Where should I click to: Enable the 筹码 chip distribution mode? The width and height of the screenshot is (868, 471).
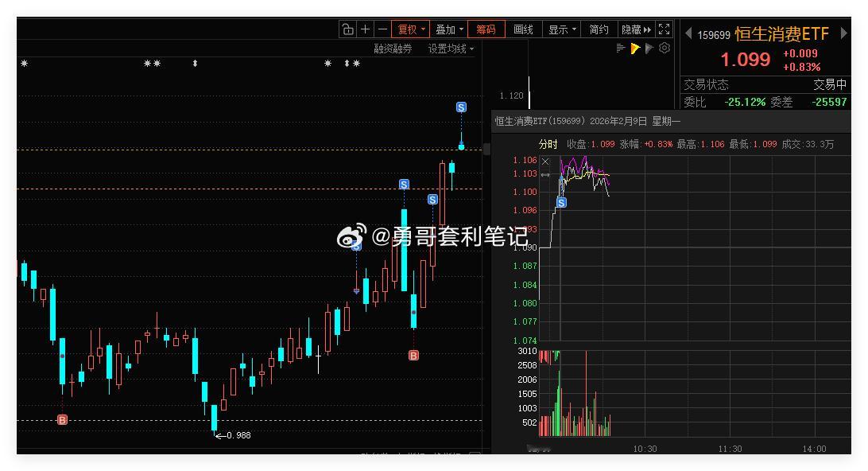(x=487, y=29)
